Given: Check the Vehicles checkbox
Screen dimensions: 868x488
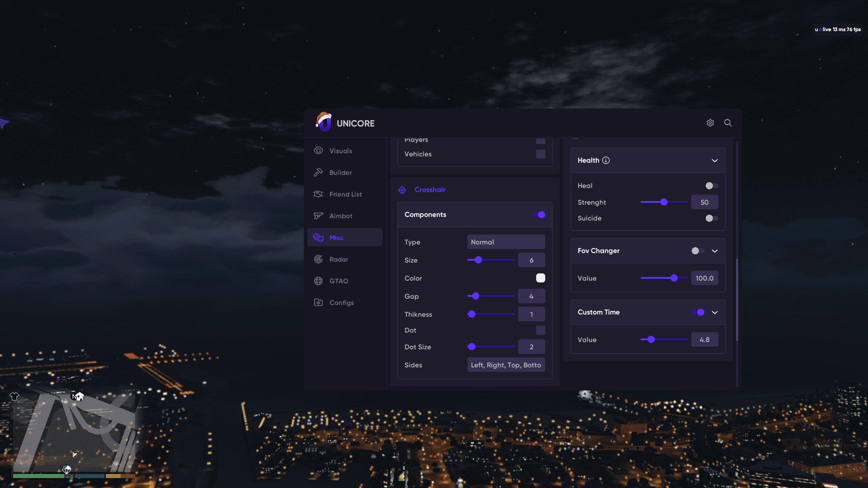Looking at the screenshot, I should (540, 154).
